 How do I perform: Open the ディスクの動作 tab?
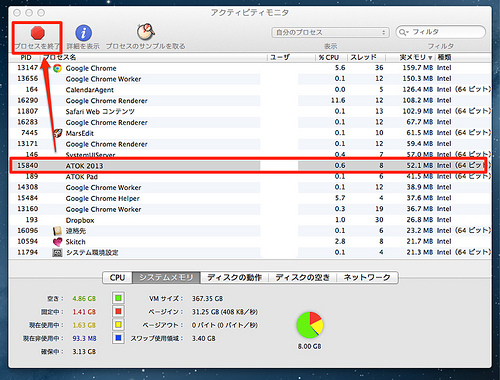(x=234, y=277)
